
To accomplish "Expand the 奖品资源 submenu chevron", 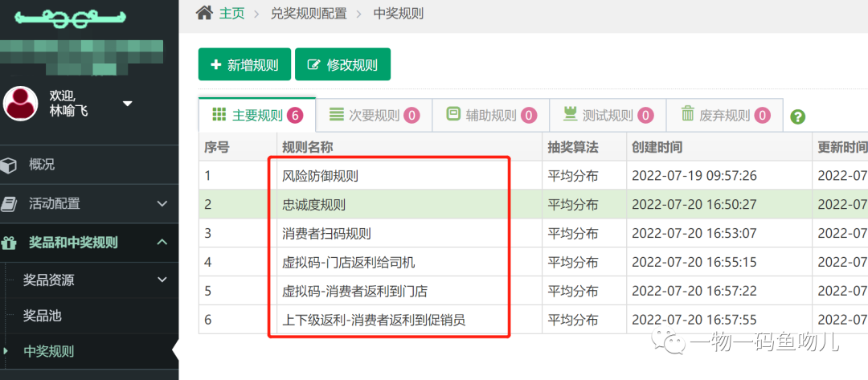I will tap(162, 280).
